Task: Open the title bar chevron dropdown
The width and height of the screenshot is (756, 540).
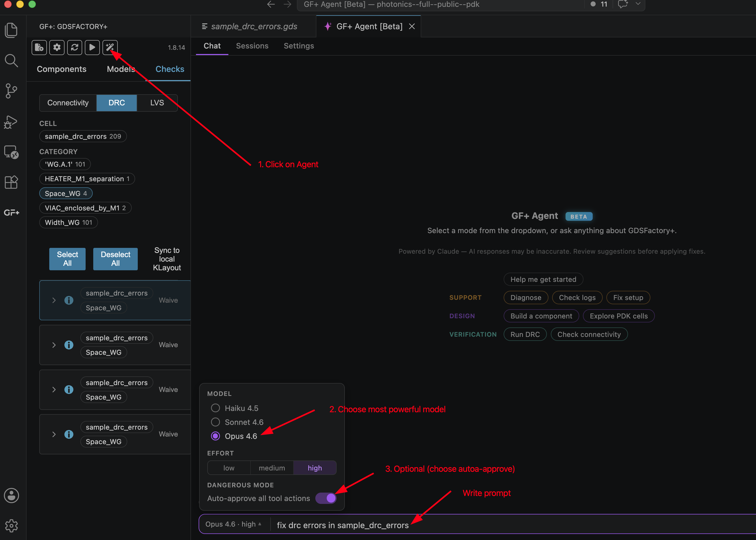Action: (x=638, y=4)
